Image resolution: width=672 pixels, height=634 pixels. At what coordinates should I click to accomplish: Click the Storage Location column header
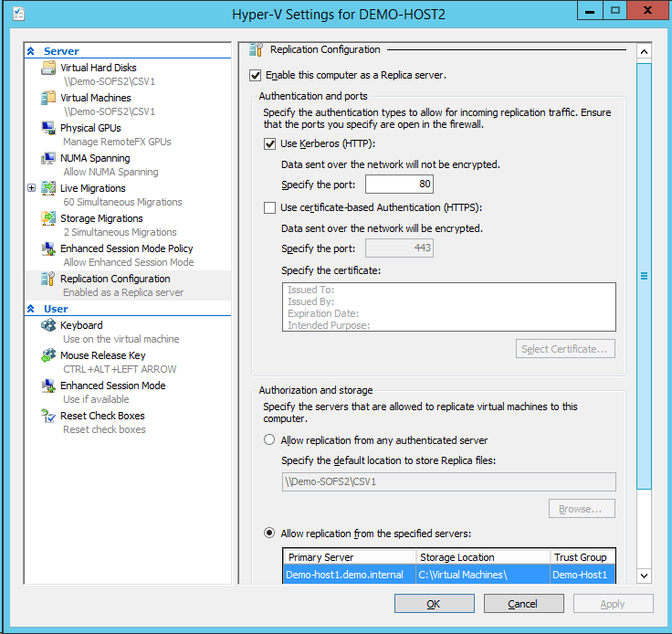(483, 557)
